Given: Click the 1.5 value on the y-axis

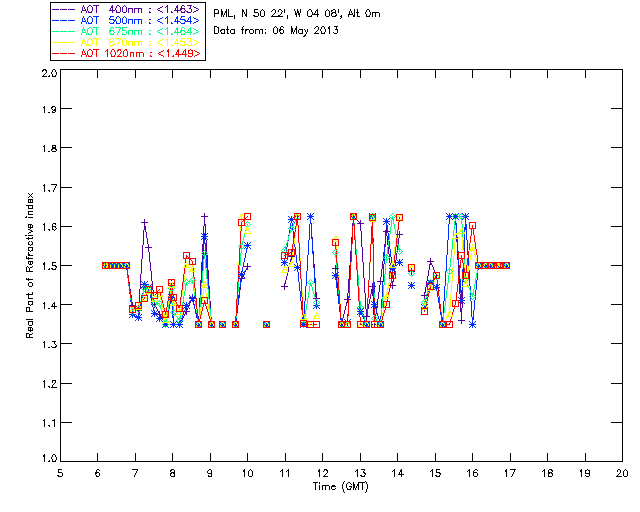Looking at the screenshot, I should (49, 266).
